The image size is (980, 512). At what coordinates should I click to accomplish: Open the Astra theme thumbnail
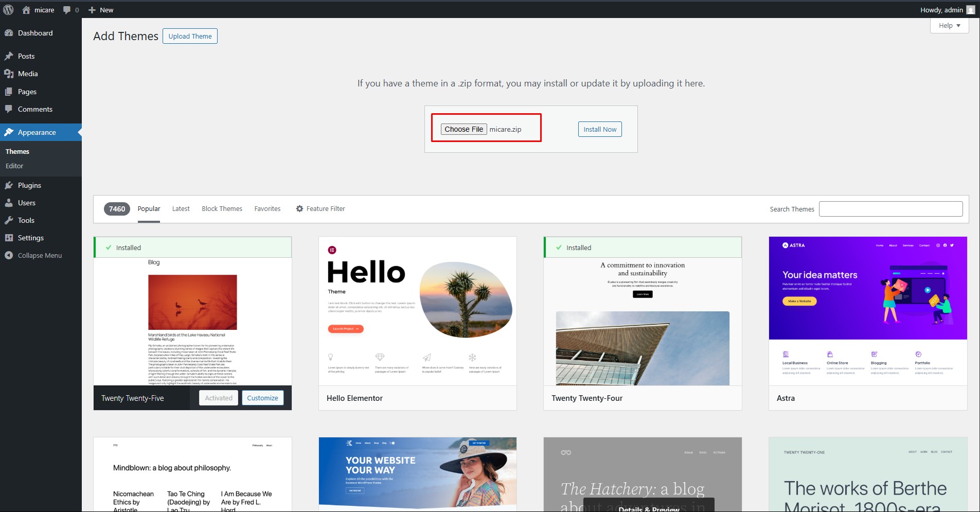click(868, 311)
